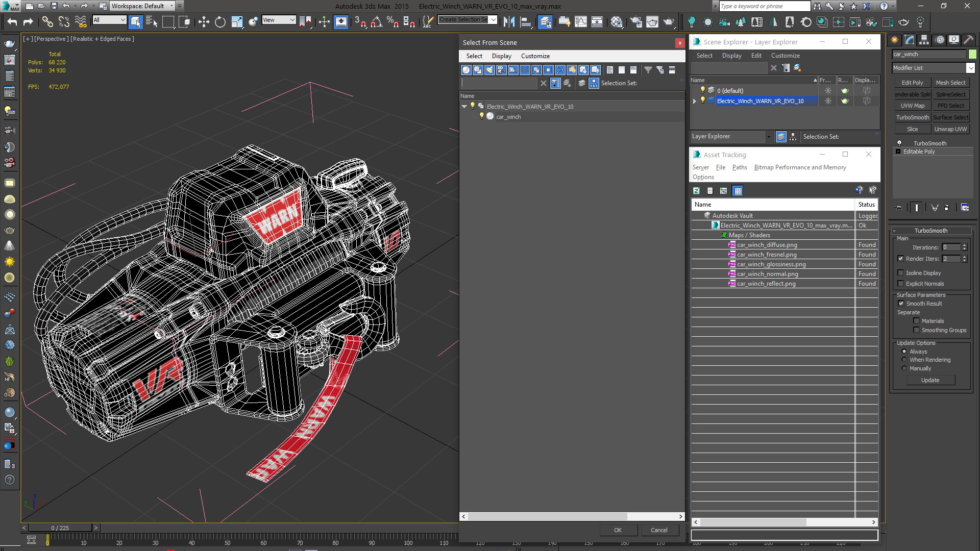Toggle the Percent Snap button
Viewport: 980px width, 551px height.
tap(393, 21)
